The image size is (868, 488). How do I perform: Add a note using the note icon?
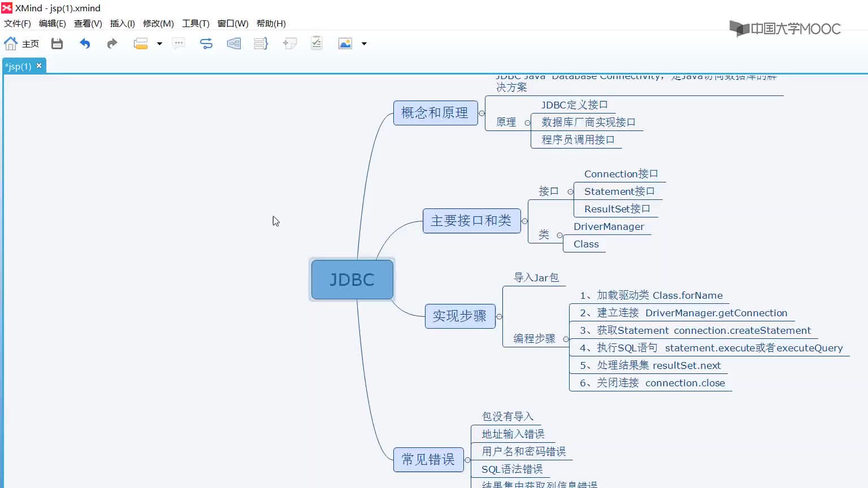289,43
